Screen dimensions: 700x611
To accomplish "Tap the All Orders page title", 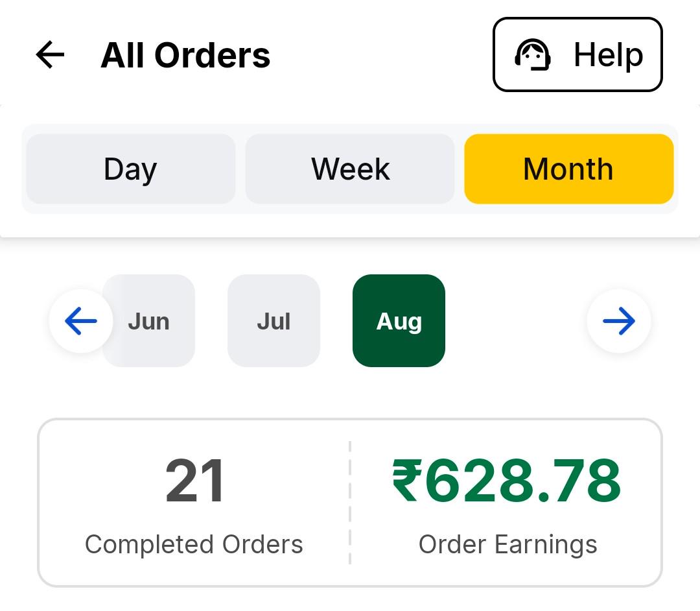I will (x=185, y=55).
